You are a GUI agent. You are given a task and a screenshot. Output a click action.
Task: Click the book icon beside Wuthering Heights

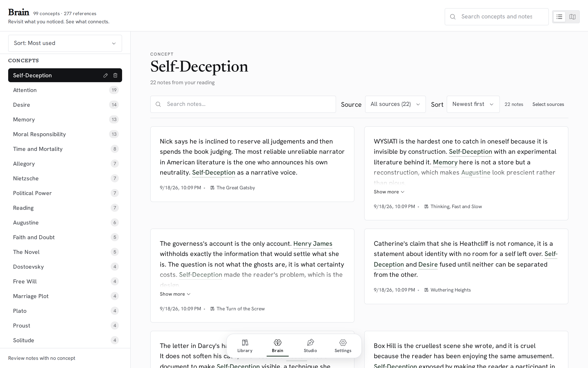(426, 290)
